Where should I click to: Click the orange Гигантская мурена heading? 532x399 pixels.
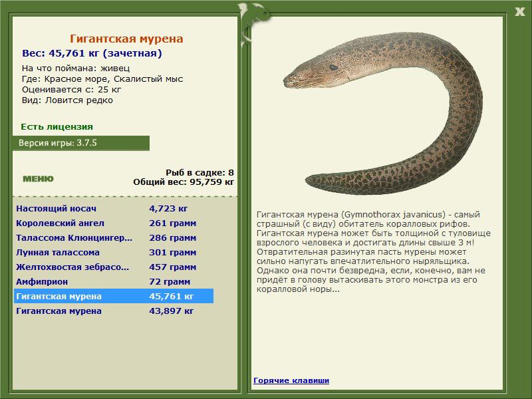[x=126, y=39]
